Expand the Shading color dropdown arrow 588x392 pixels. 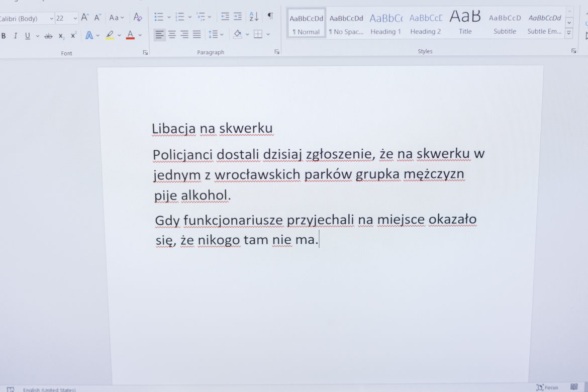(247, 34)
